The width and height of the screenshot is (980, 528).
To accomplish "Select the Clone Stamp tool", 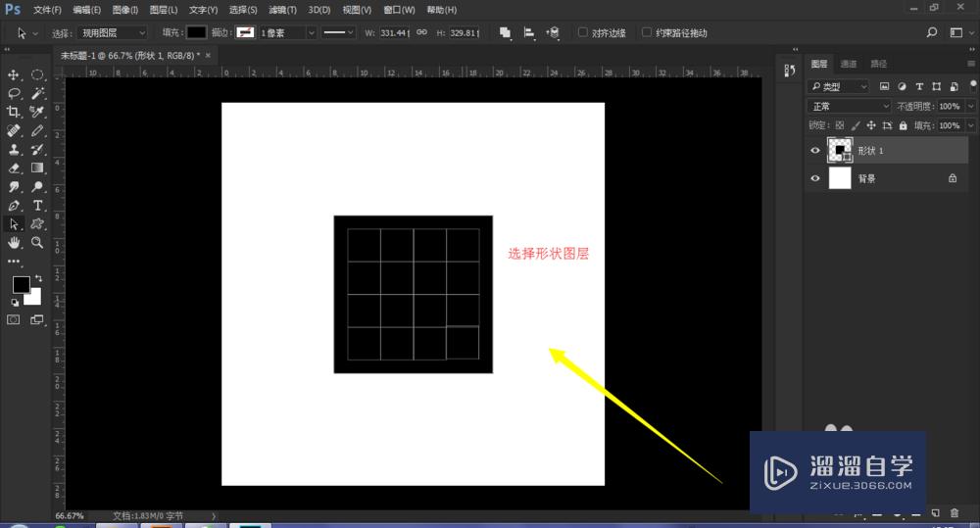I will point(13,149).
